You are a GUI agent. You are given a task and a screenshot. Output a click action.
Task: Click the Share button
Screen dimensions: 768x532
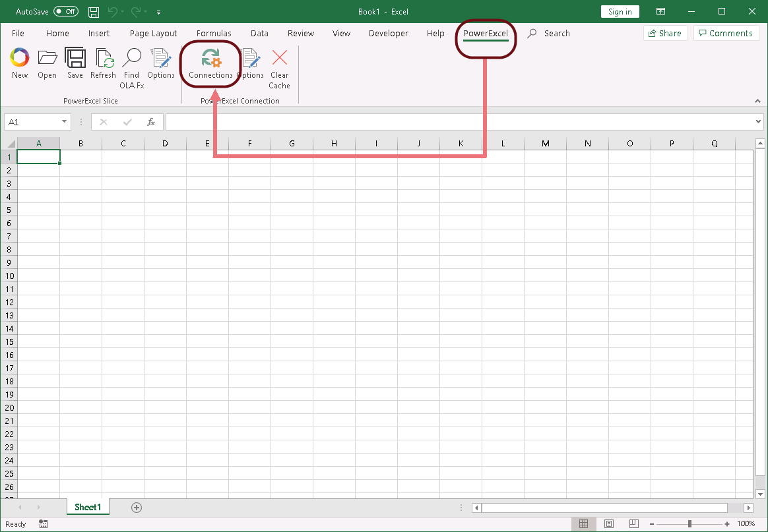tap(665, 33)
